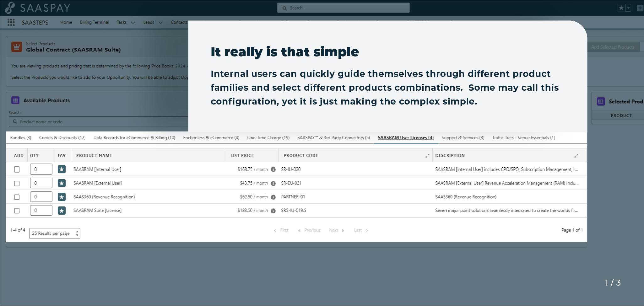Check the SAASRAM [Internal User] add box
This screenshot has width=644, height=306.
pos(17,169)
